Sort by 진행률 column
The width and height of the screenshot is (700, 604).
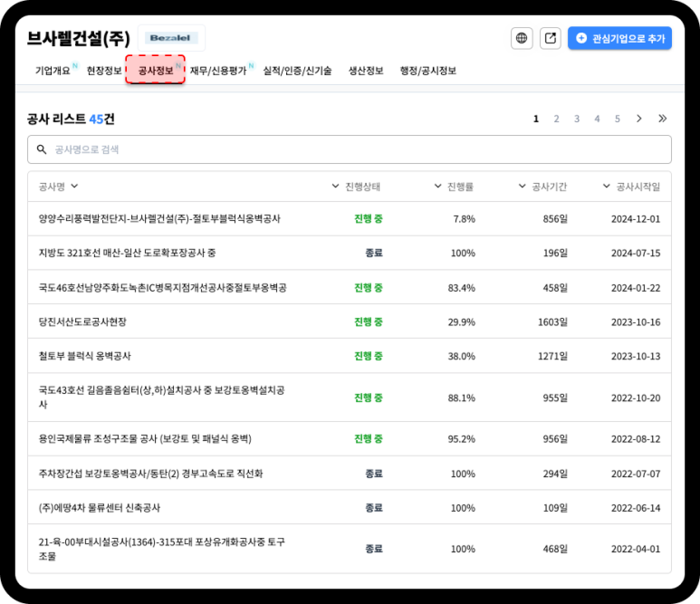[454, 187]
